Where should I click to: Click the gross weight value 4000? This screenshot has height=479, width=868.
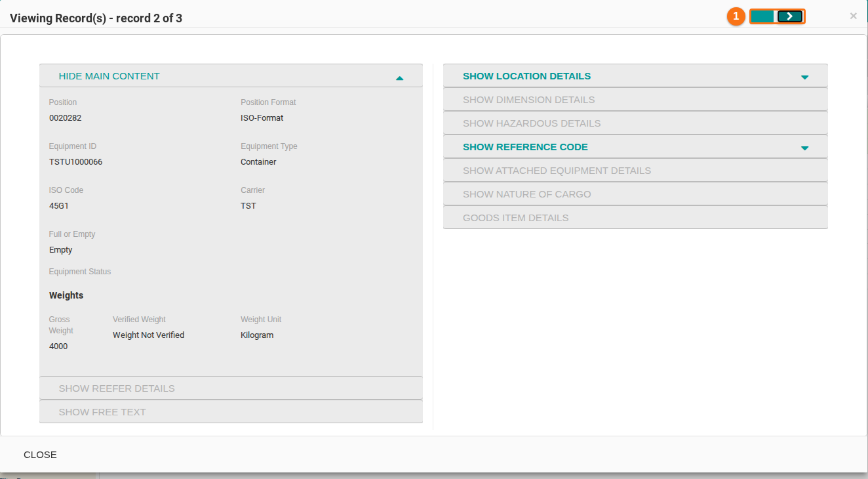[58, 346]
